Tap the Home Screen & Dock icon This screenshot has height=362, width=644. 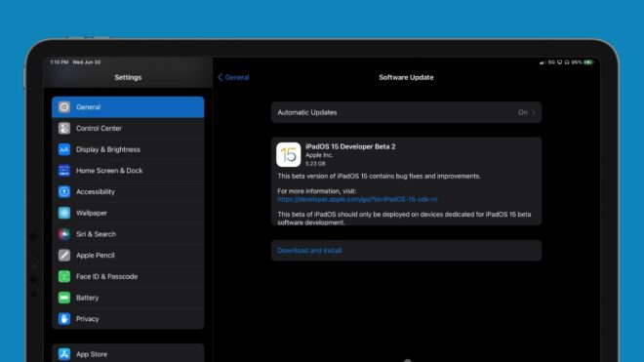(64, 171)
